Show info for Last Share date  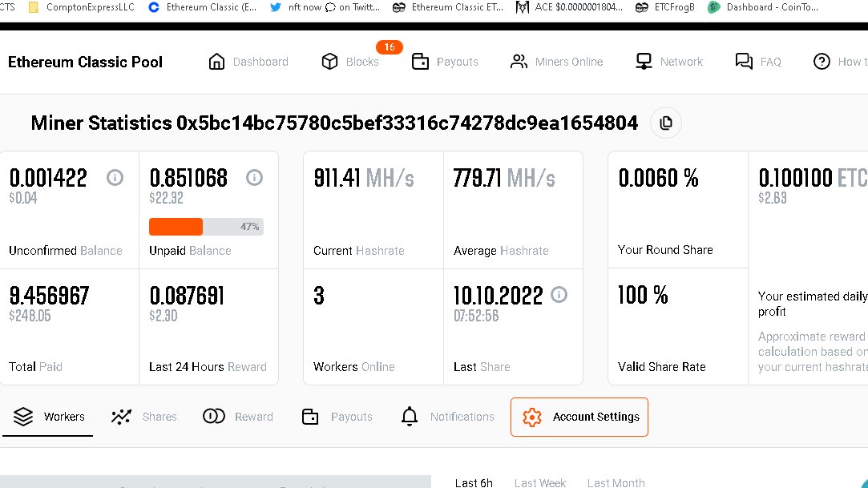click(x=559, y=295)
